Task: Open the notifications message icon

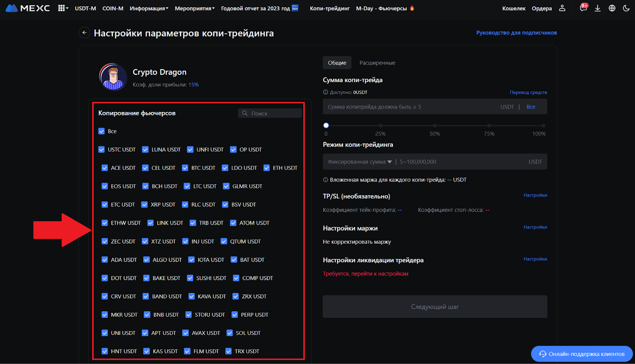Action: point(583,8)
